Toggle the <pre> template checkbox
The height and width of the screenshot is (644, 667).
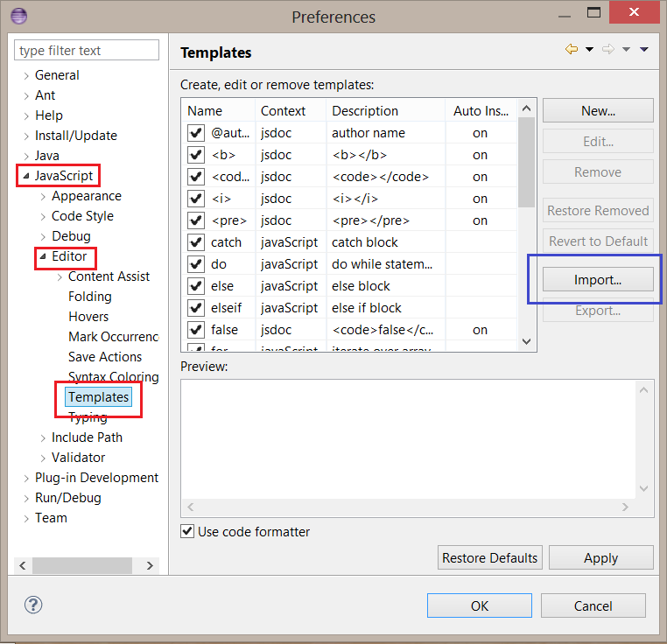tap(196, 220)
